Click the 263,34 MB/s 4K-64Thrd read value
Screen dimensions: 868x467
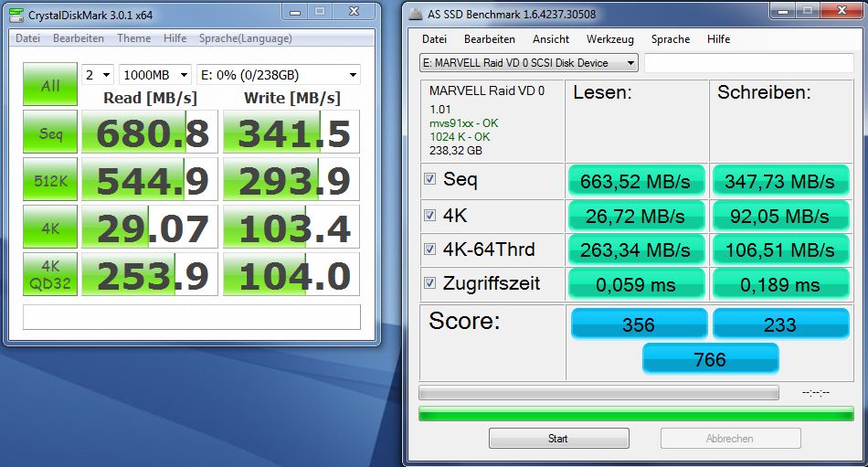coord(637,250)
